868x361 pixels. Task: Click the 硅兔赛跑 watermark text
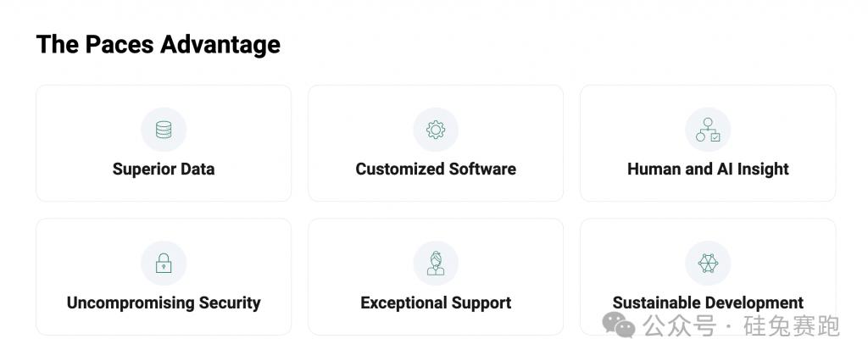click(792, 326)
